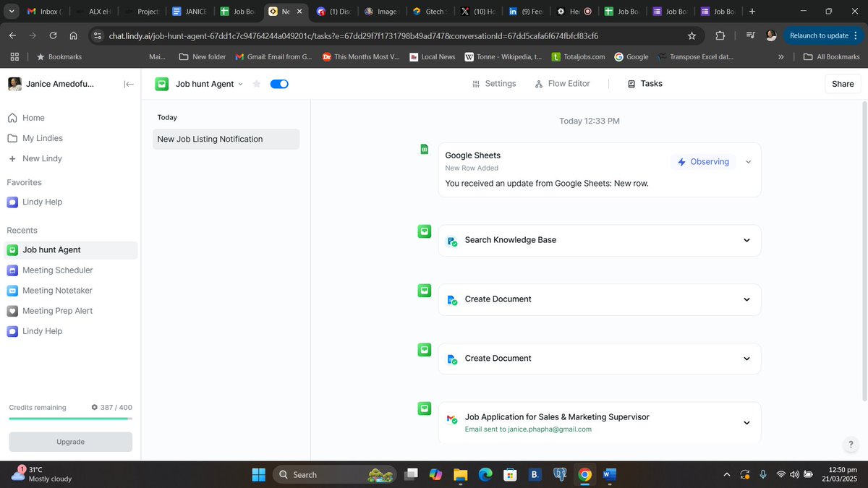Click the Share button
The image size is (868, 488).
click(843, 84)
